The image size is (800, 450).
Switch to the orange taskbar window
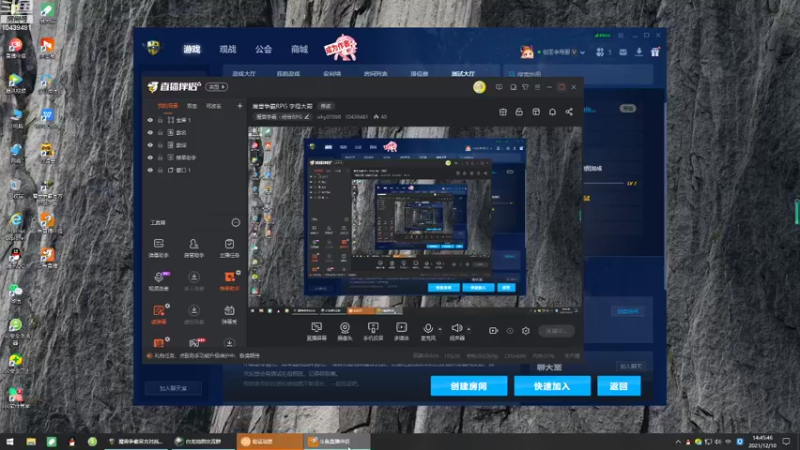269,441
